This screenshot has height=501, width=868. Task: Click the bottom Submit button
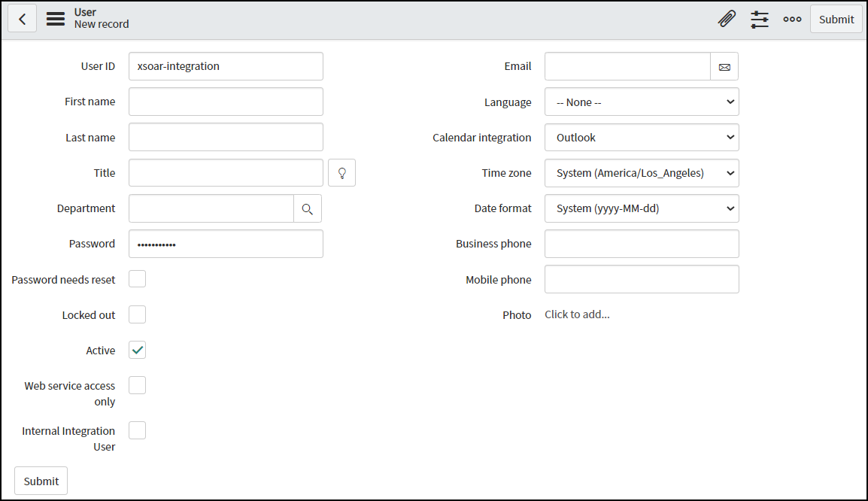click(x=41, y=481)
